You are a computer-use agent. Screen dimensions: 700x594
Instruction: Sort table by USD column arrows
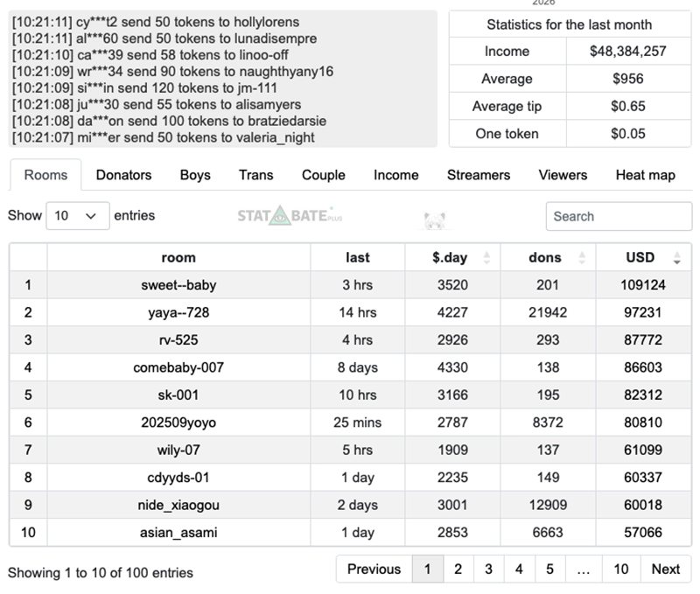pyautogui.click(x=676, y=258)
